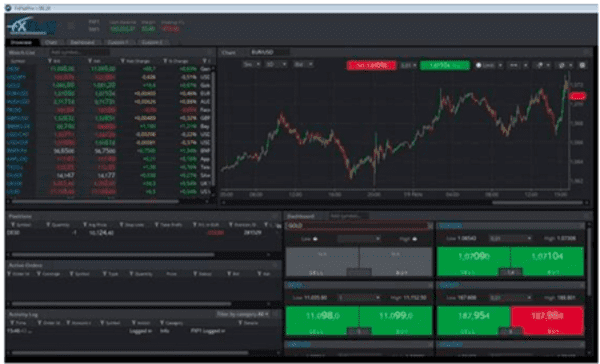600x364 pixels.
Task: Switch to the Dashboard workspace tab
Action: point(82,42)
